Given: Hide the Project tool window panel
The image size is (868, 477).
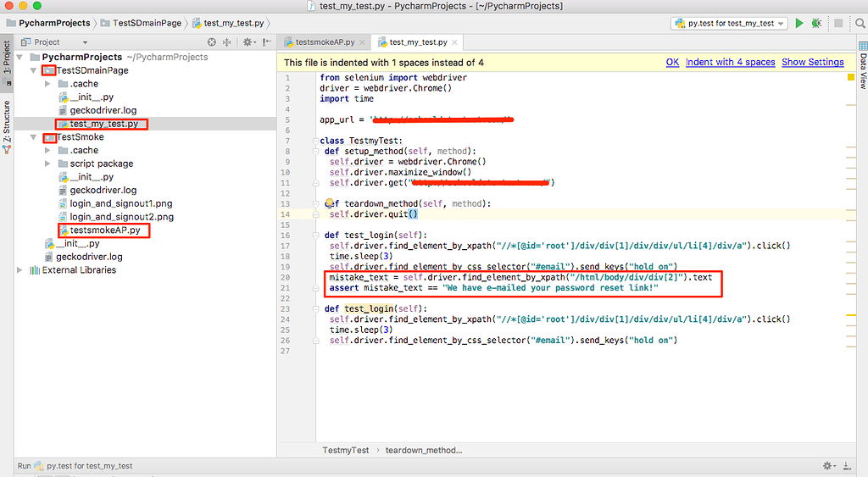Looking at the screenshot, I should 267,42.
